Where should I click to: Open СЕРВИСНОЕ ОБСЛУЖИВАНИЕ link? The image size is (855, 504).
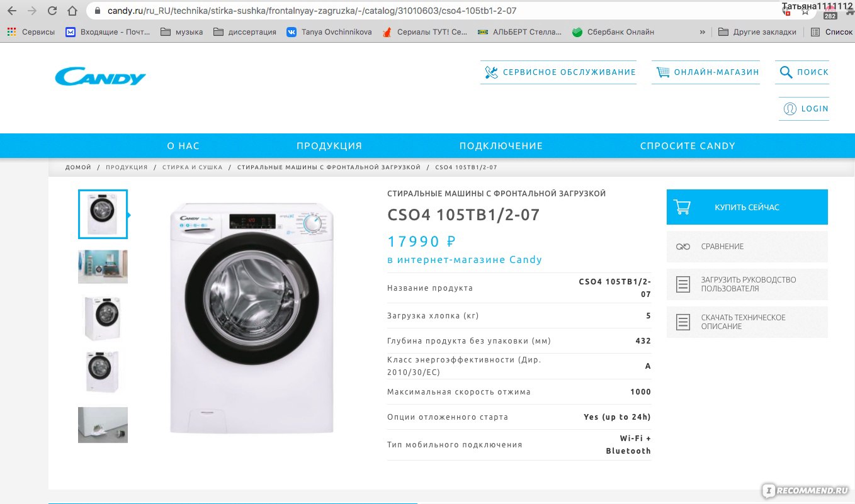569,72
